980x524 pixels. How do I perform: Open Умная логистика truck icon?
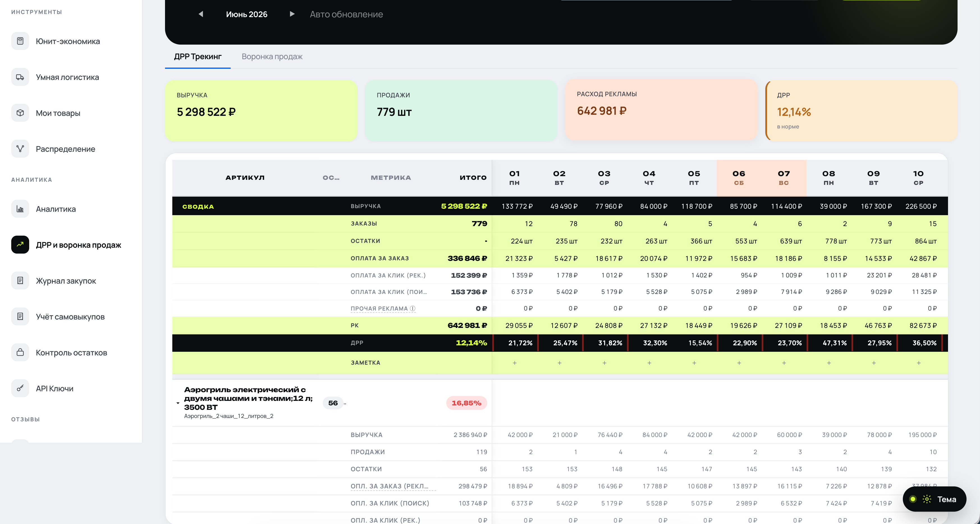tap(20, 77)
